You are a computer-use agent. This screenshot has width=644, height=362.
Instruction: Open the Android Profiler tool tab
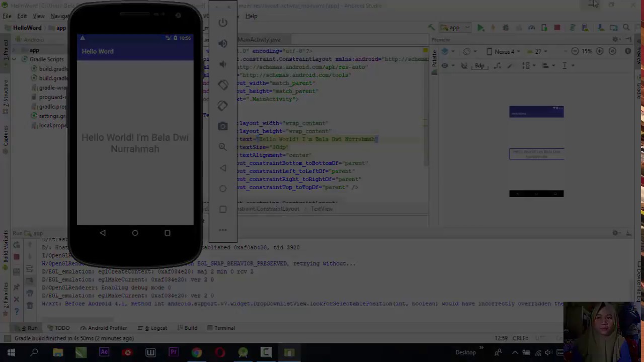(104, 328)
